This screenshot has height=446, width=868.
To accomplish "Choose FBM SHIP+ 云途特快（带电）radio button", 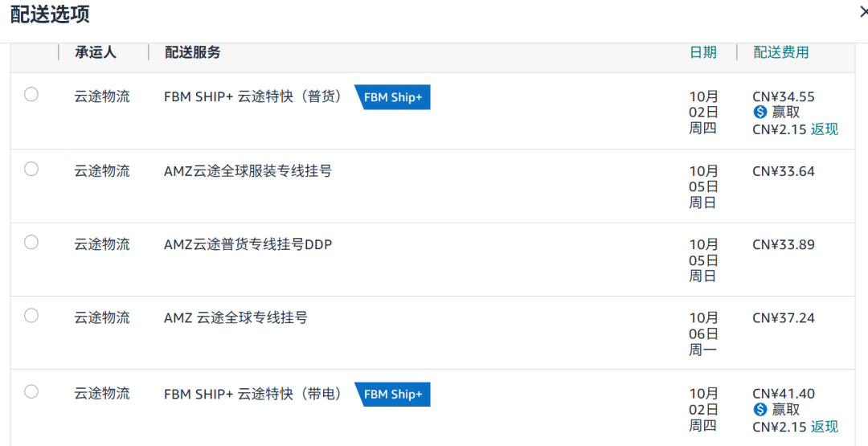I will click(31, 391).
